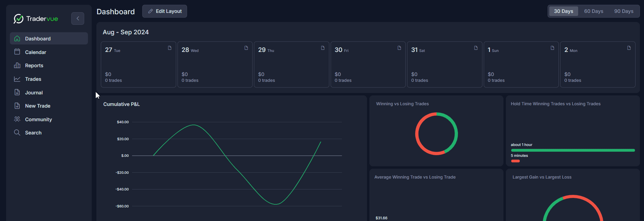Click the Cumulative P&L chart title
This screenshot has width=644, height=221.
tap(122, 104)
